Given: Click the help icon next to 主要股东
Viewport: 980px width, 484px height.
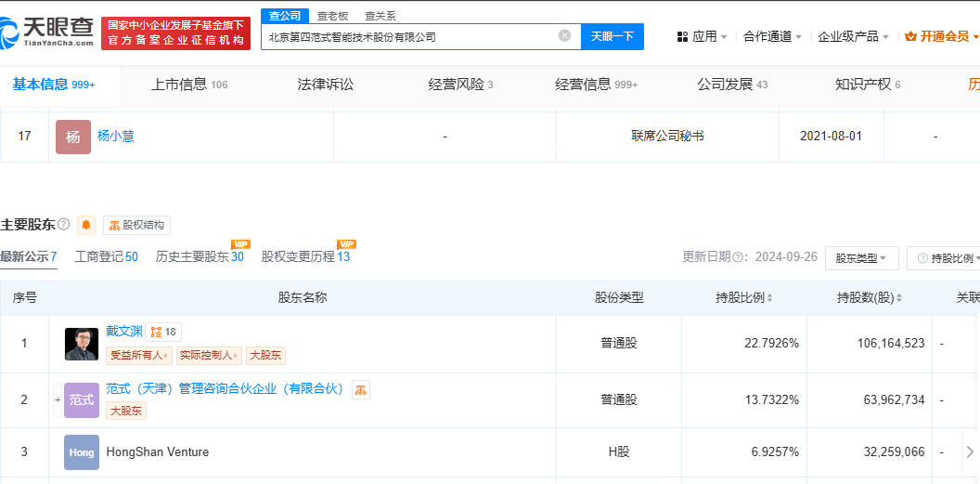Looking at the screenshot, I should coord(63,225).
